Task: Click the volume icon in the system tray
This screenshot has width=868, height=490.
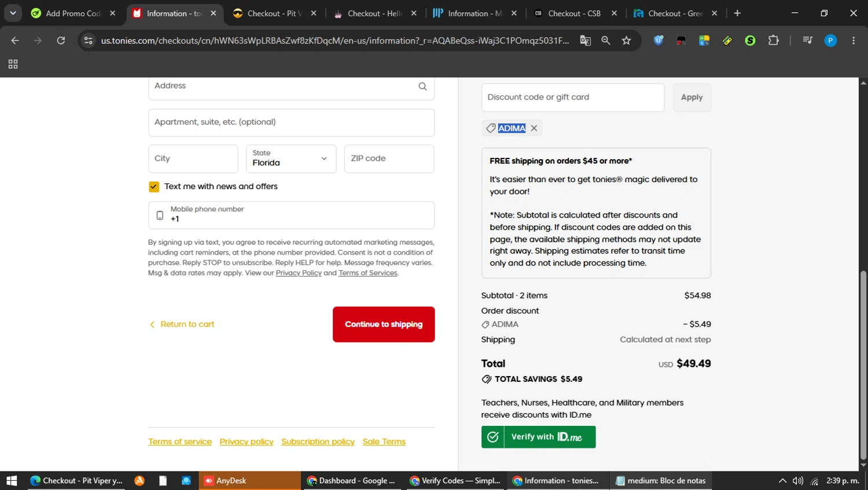Action: [798, 481]
